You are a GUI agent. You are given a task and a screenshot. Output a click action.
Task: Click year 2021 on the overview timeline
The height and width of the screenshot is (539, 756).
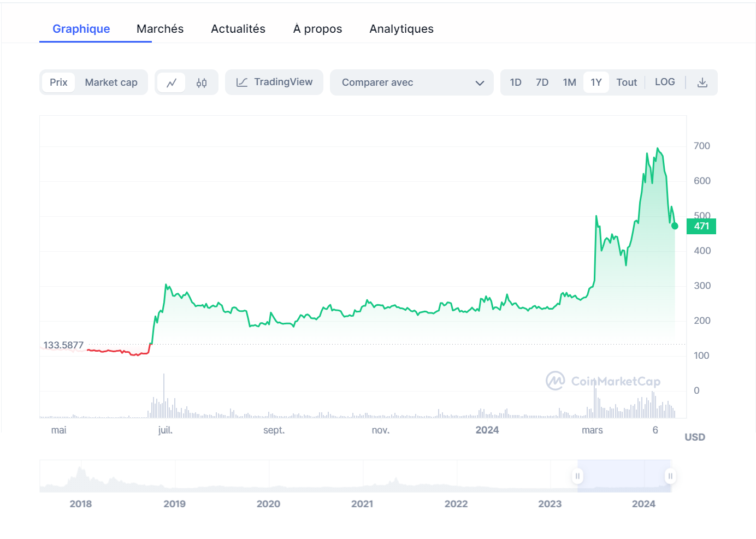pos(362,504)
